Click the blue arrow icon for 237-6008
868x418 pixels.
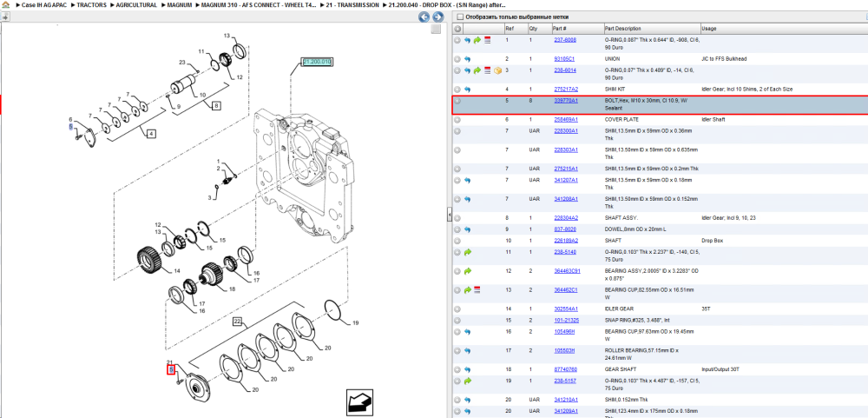coord(467,40)
